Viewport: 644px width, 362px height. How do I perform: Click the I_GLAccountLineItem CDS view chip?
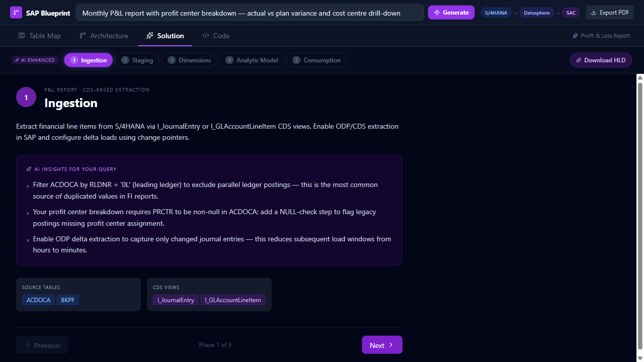coord(232,300)
